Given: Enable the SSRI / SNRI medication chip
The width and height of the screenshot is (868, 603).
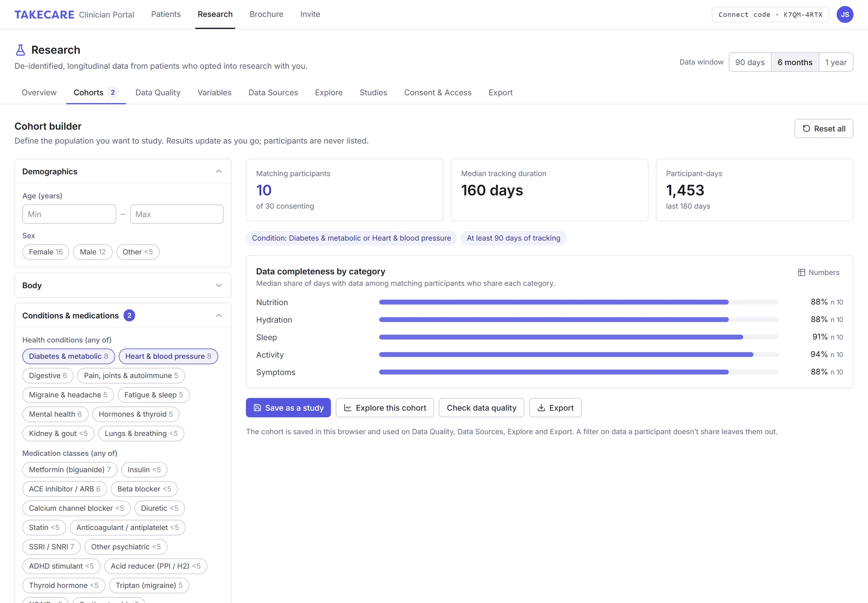Looking at the screenshot, I should pyautogui.click(x=51, y=547).
